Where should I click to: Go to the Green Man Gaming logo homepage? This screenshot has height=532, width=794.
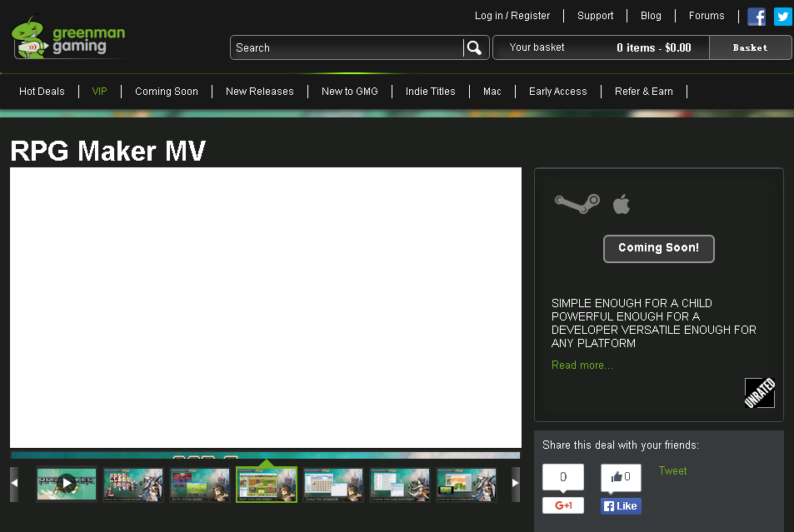click(69, 37)
